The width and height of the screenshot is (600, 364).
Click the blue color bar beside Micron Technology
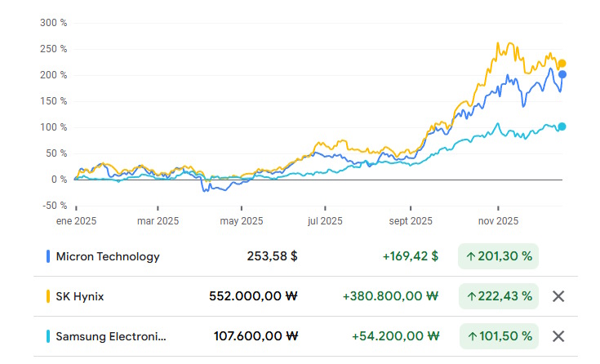(x=48, y=257)
